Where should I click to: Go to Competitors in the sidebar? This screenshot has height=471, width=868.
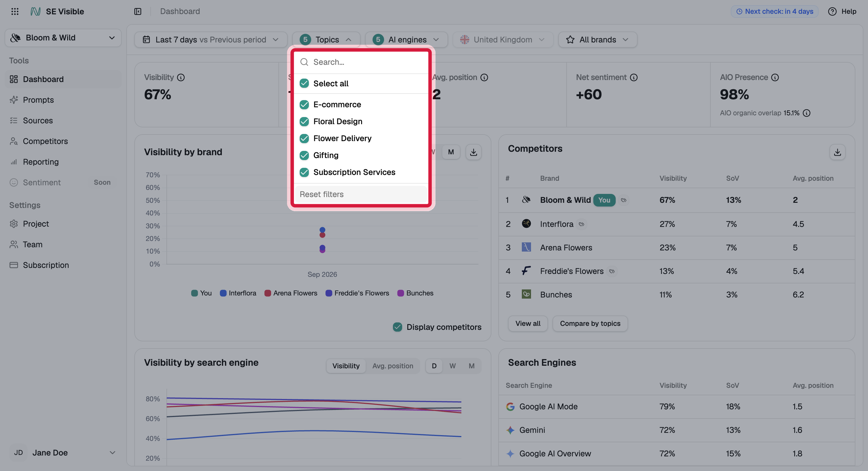click(x=63, y=141)
